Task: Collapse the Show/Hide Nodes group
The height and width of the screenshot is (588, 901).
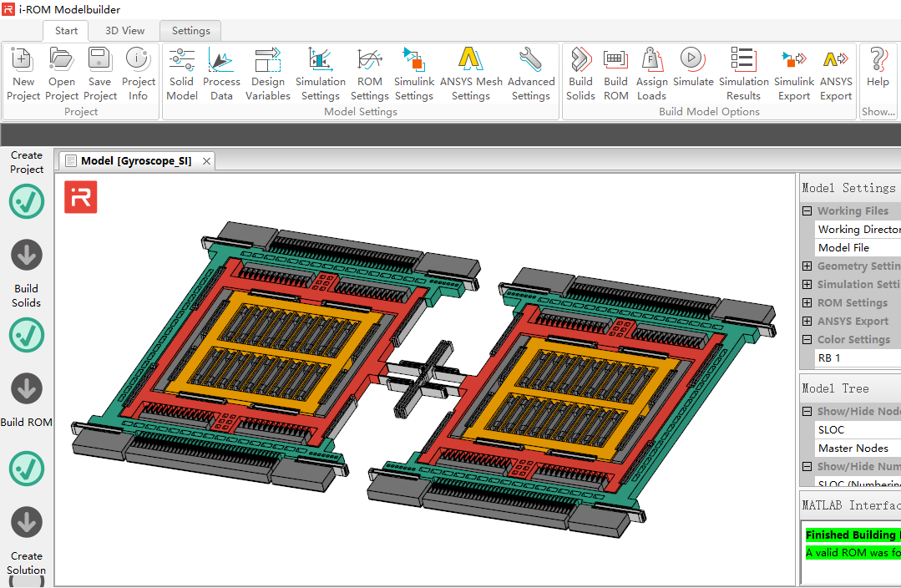Action: click(x=807, y=412)
